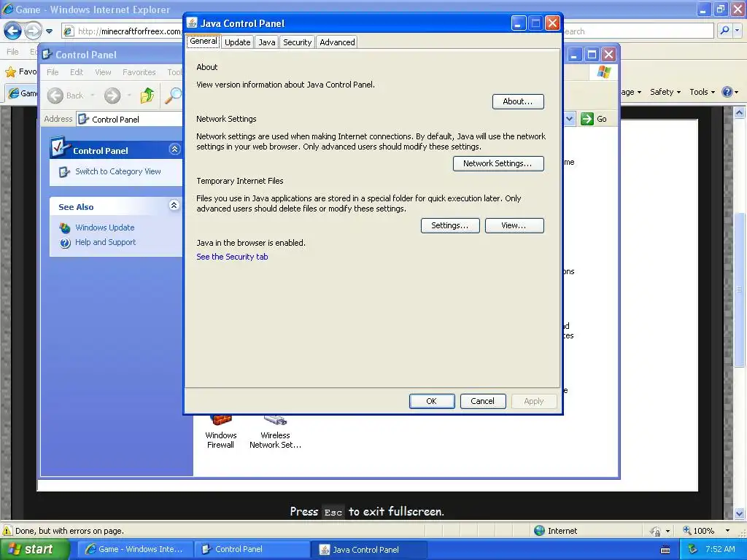Click the About... button
This screenshot has width=747, height=560.
[x=518, y=101]
